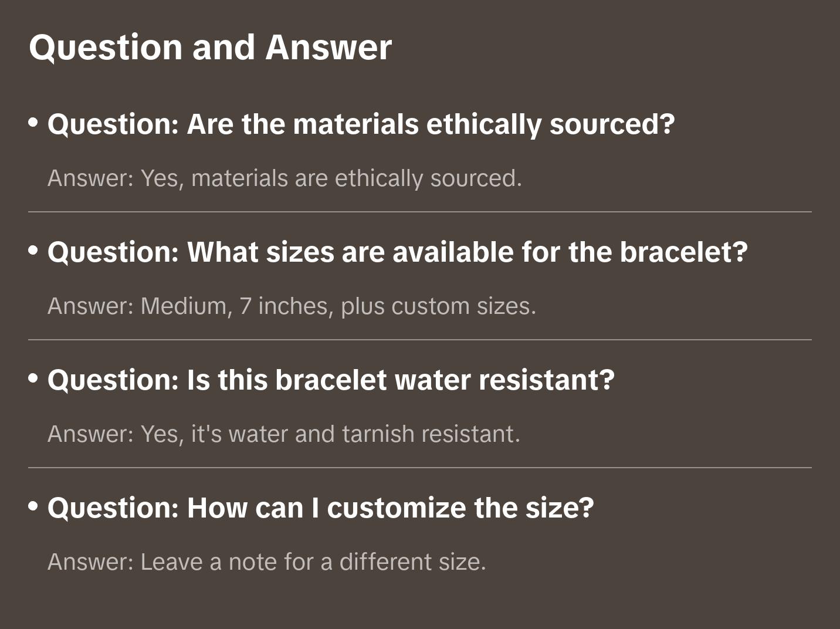840x629 pixels.
Task: Click the "Question and Answer" heading
Action: click(210, 47)
